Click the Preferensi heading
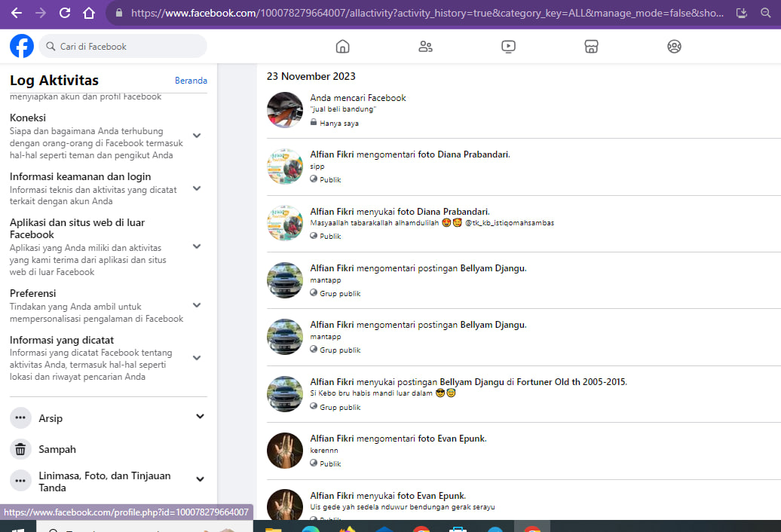The height and width of the screenshot is (532, 781). point(33,294)
